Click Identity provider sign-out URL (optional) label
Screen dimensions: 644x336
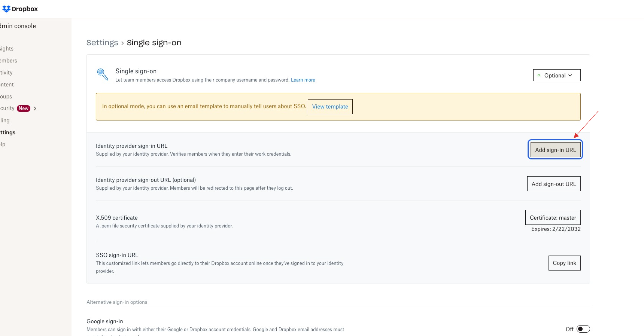pyautogui.click(x=146, y=180)
